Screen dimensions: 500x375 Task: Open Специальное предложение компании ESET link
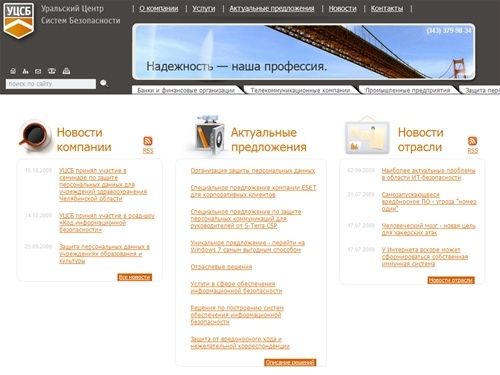(x=253, y=191)
